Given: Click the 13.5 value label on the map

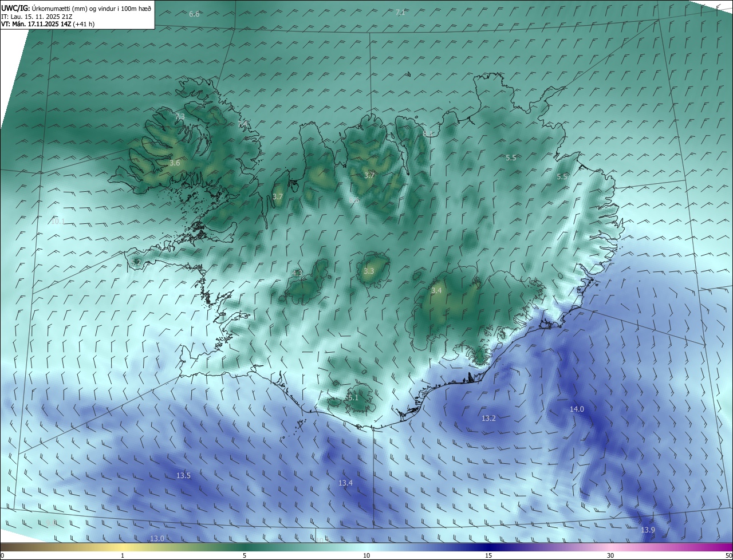Looking at the screenshot, I should (x=183, y=476).
